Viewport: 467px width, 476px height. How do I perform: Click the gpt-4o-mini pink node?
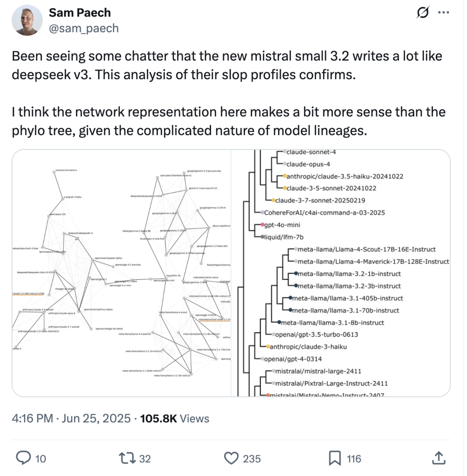point(263,225)
